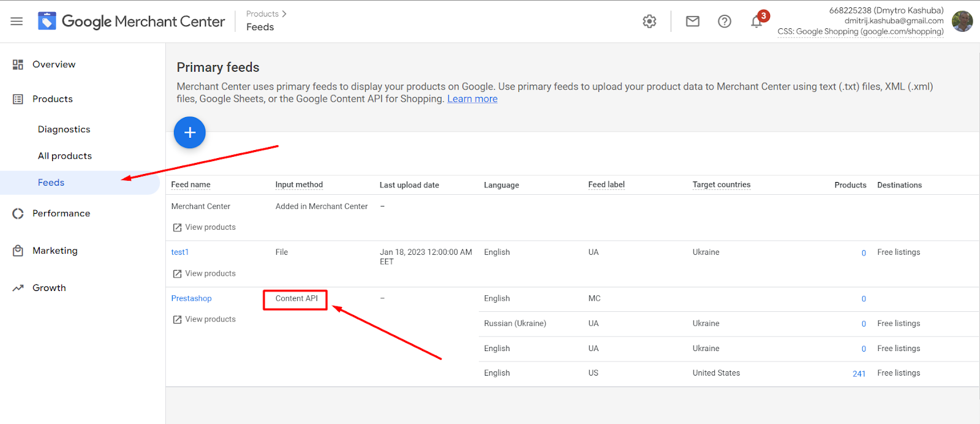Click Free listings in the test1 row
Viewport: 980px width, 424px height.
coord(899,252)
